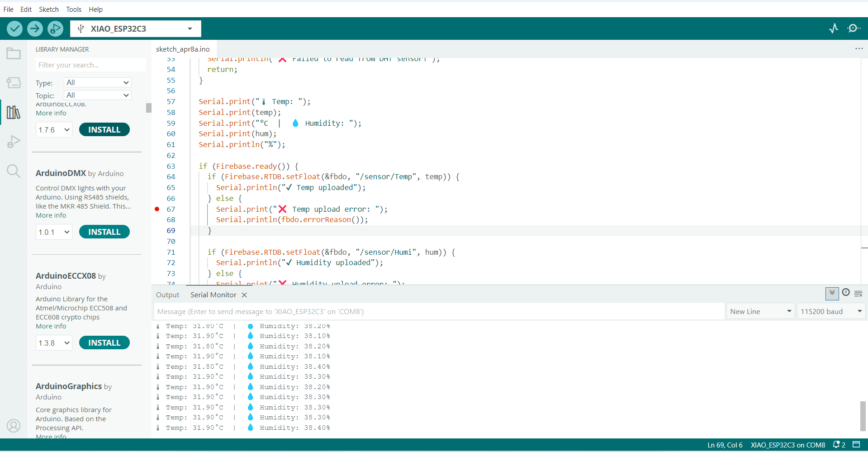The width and height of the screenshot is (868, 452).
Task: Click XIAO_ESP32C3 on COM8 status entry
Action: click(x=788, y=445)
